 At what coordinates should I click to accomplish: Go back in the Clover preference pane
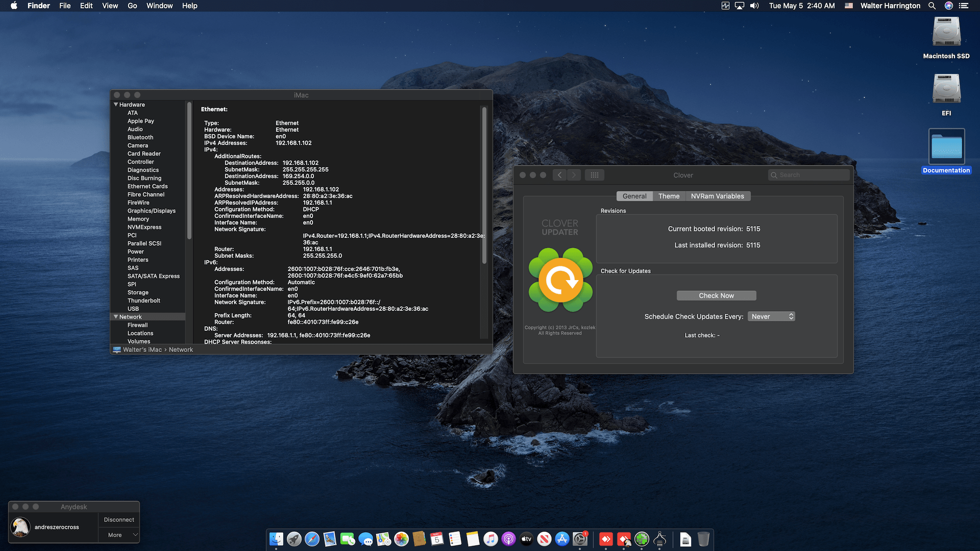click(560, 175)
